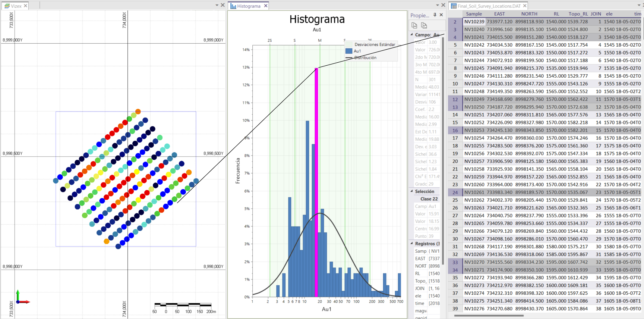644x319 pixels.
Task: Close the Properties panel
Action: click(441, 15)
